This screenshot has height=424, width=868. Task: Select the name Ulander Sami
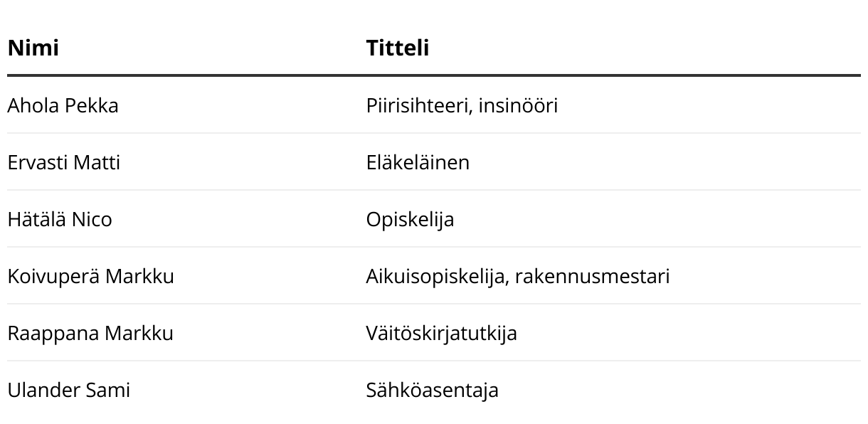[x=68, y=390]
